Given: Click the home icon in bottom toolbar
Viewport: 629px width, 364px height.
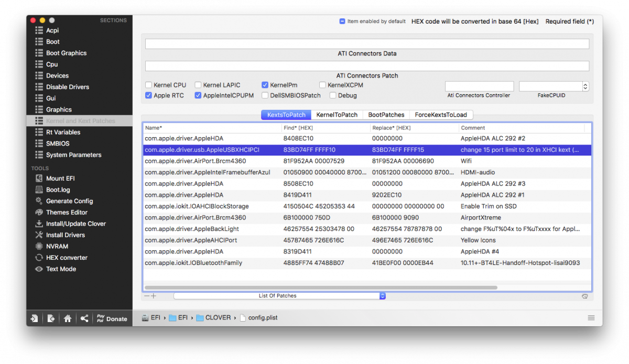Looking at the screenshot, I should coord(68,318).
